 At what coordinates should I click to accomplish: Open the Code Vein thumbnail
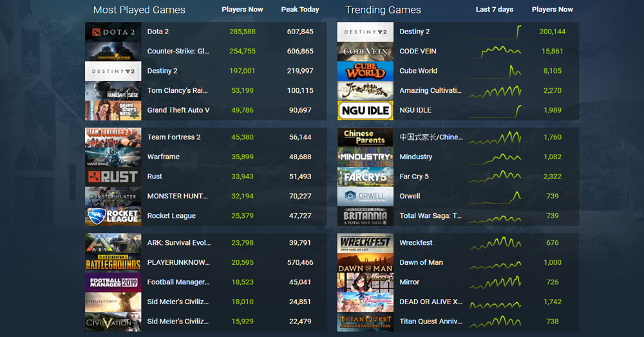[x=365, y=52]
